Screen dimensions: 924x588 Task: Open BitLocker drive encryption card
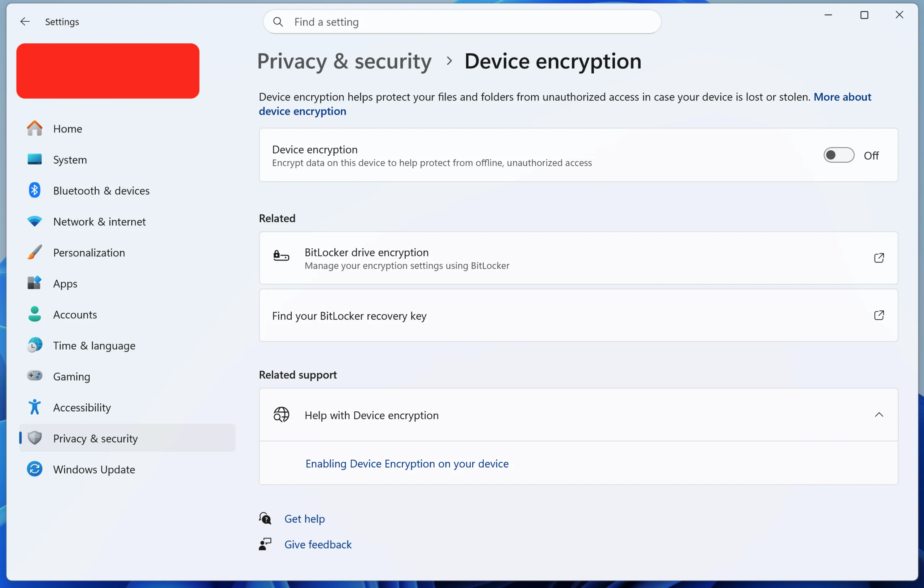(x=579, y=258)
